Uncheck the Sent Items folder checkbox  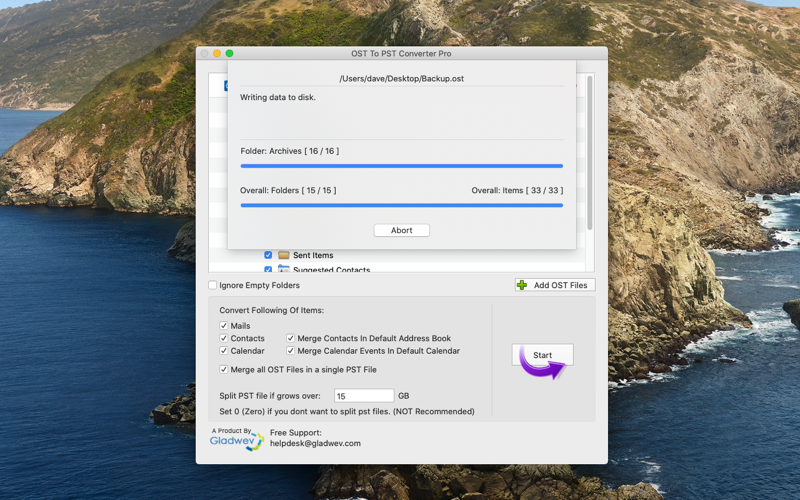pos(268,255)
